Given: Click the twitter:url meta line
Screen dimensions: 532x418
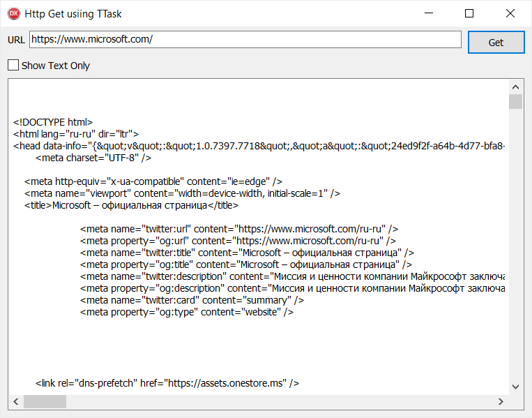Looking at the screenshot, I should click(x=239, y=229).
